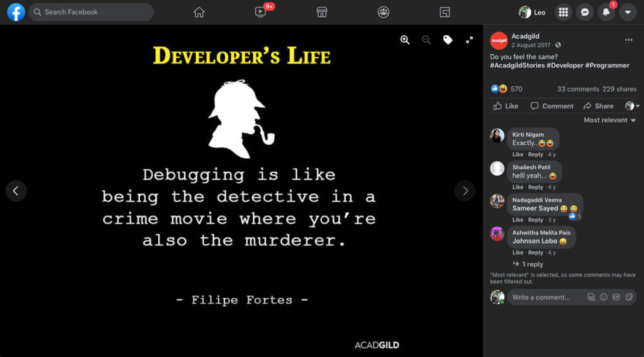Open the notifications bell
Viewport: 644px width, 357px height.
(606, 12)
